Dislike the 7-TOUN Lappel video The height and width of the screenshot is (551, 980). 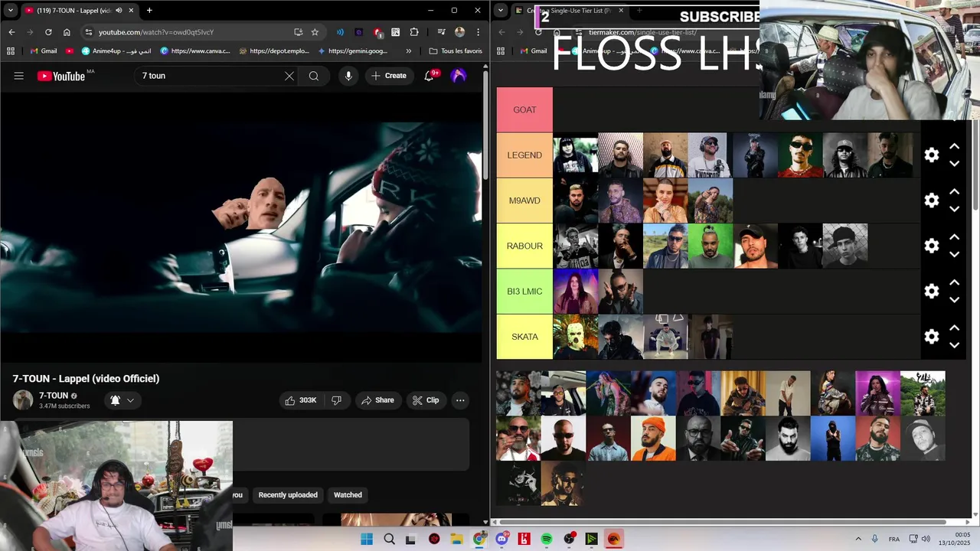point(337,400)
